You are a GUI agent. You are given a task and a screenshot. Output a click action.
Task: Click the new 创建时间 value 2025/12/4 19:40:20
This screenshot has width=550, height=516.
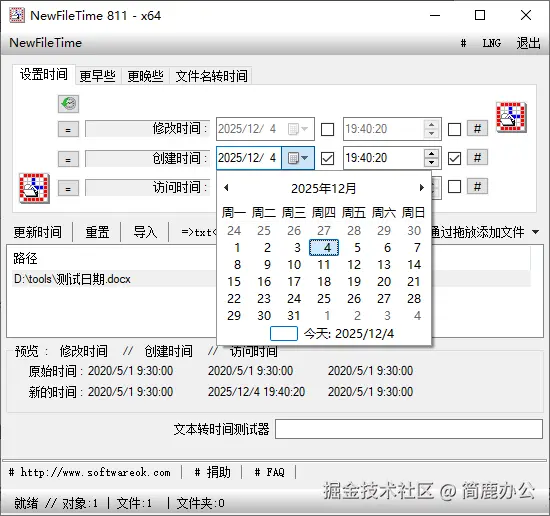click(x=256, y=391)
